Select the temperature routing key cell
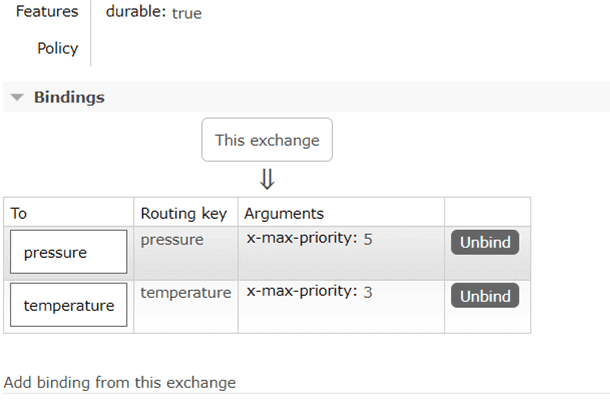 click(186, 293)
